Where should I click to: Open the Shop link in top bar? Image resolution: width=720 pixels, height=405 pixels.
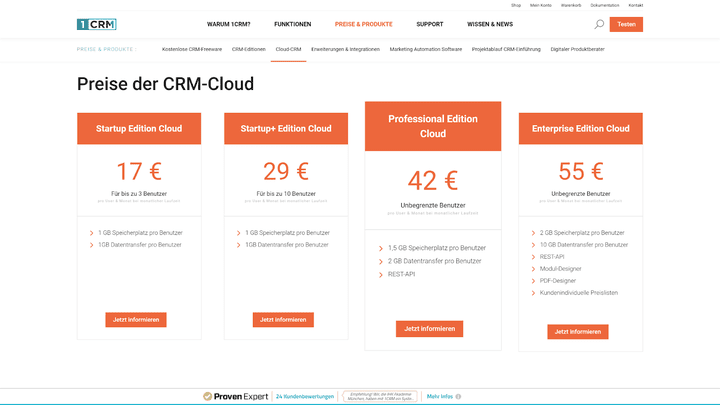tap(516, 6)
